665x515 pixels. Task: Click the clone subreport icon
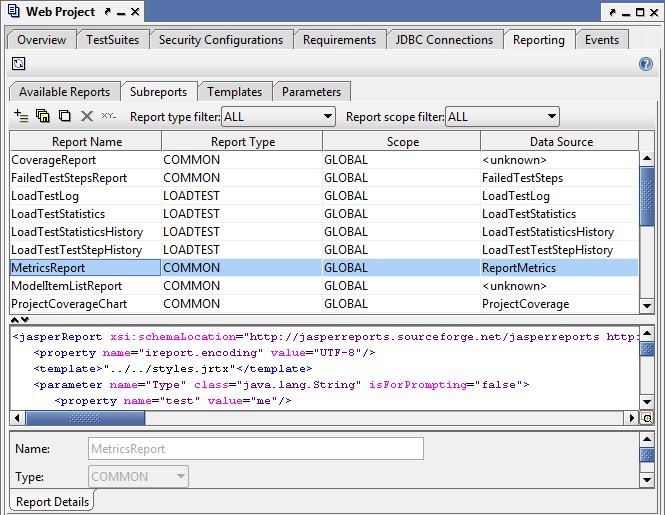(x=43, y=117)
